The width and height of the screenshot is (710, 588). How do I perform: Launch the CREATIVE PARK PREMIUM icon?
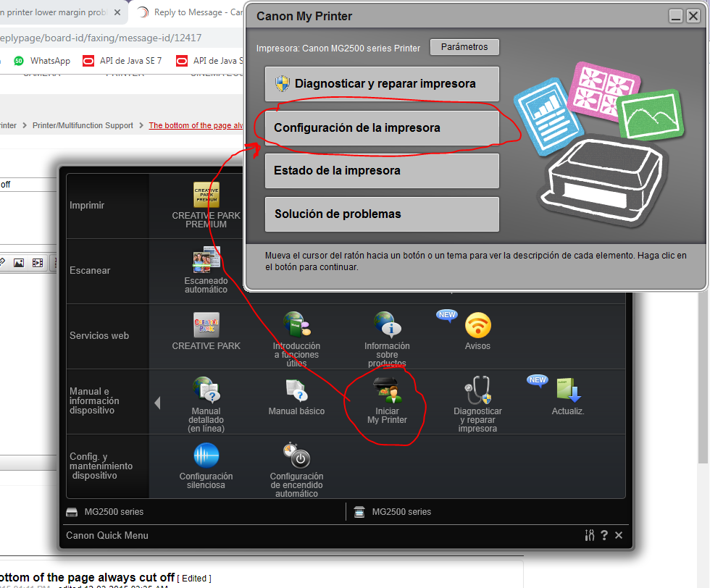206,196
